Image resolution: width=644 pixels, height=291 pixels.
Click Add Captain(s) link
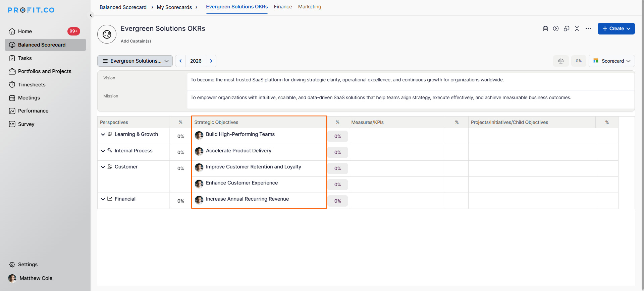click(x=136, y=41)
